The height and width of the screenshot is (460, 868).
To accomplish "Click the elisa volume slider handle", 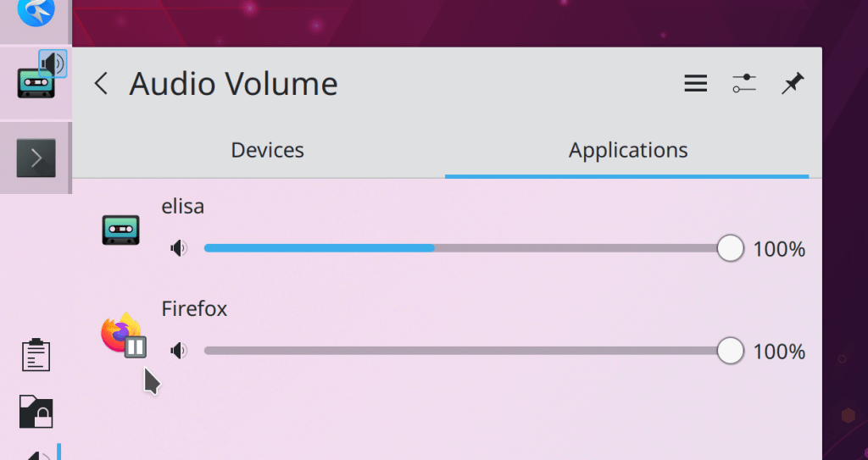I will point(730,249).
